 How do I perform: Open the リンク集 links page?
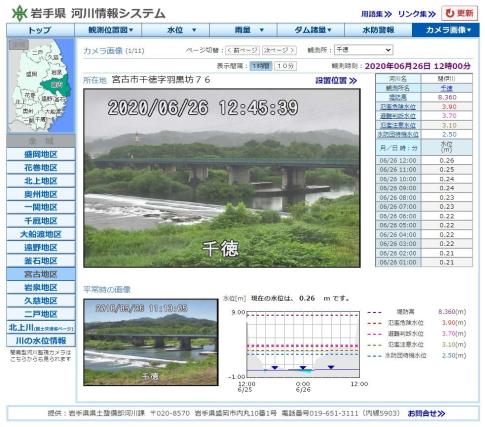[417, 14]
